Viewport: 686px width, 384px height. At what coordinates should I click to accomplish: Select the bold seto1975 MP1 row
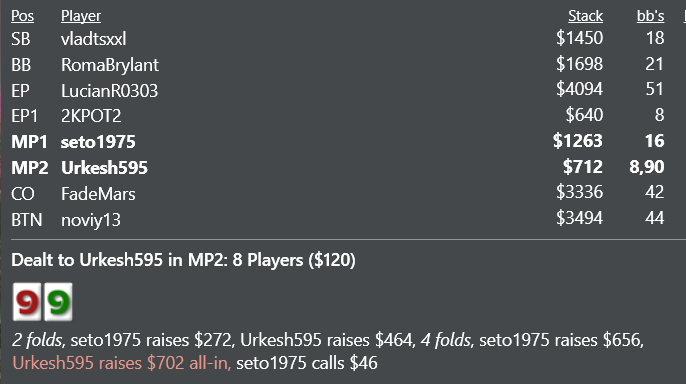(338, 141)
